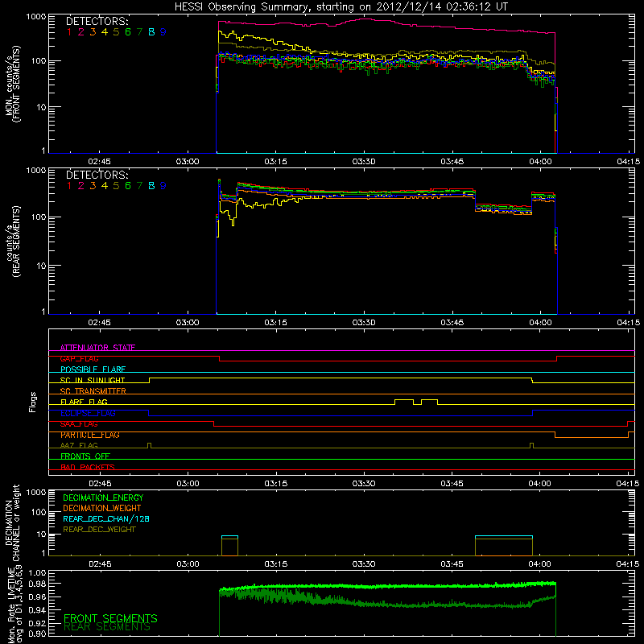Click the ECLIPSE_FLAG label
The height and width of the screenshot is (644, 644).
(x=88, y=413)
